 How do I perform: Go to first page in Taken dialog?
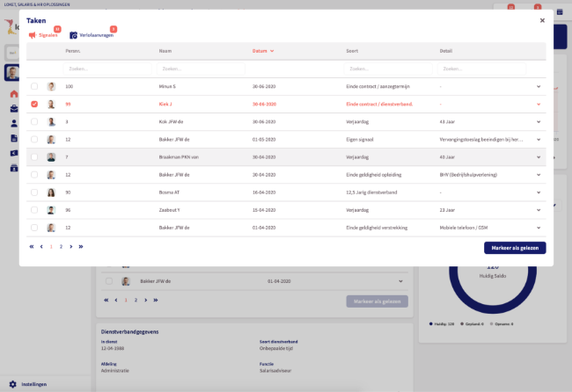tap(32, 247)
